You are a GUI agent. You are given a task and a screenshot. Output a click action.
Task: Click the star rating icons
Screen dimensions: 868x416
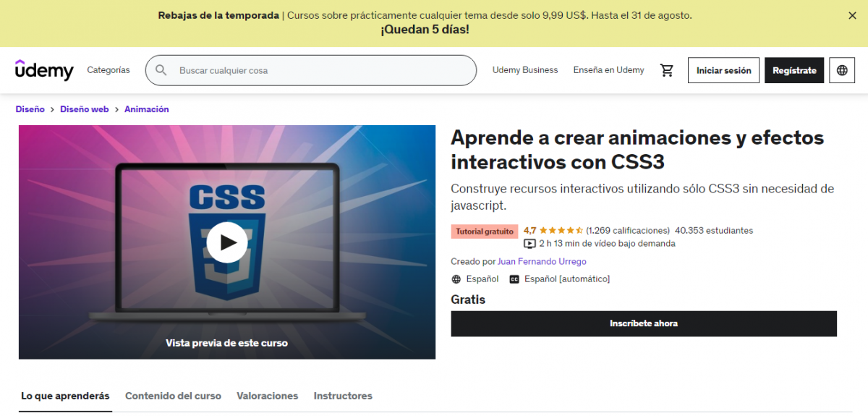(x=561, y=231)
